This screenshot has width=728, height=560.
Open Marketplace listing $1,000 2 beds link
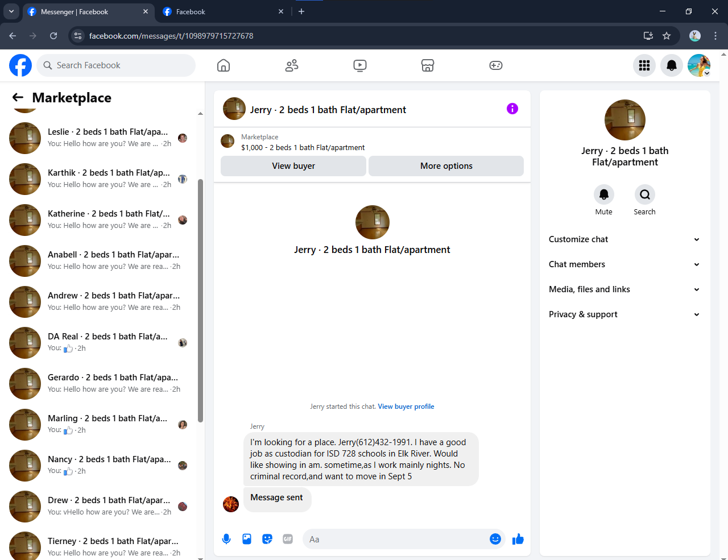click(303, 147)
